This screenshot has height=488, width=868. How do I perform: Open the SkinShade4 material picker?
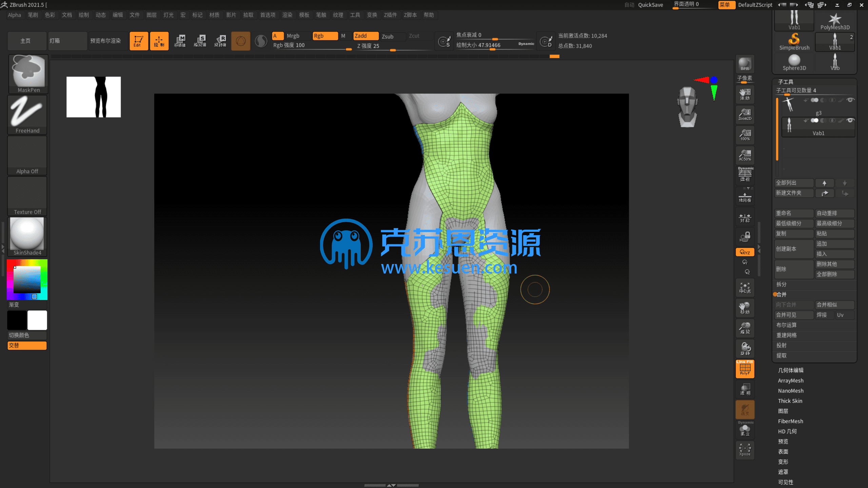[27, 234]
